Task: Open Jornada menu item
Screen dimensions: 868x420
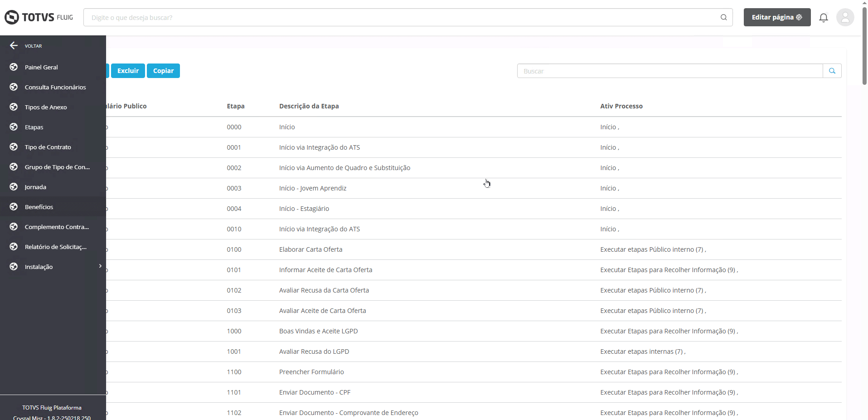Action: click(x=53, y=187)
